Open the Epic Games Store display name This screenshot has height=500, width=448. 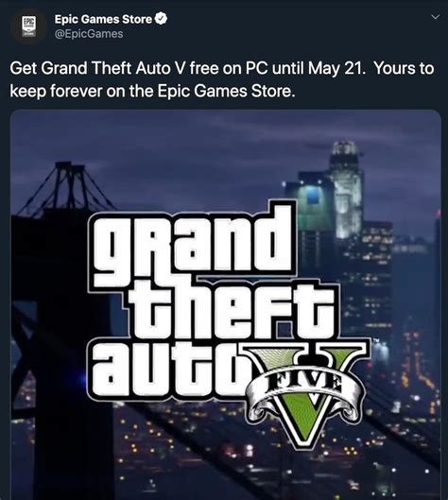pyautogui.click(x=103, y=19)
